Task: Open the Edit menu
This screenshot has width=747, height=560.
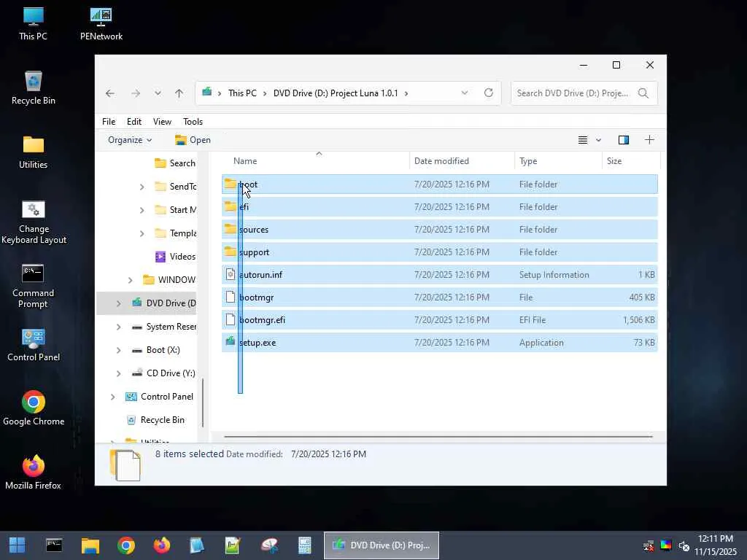Action: coord(134,122)
